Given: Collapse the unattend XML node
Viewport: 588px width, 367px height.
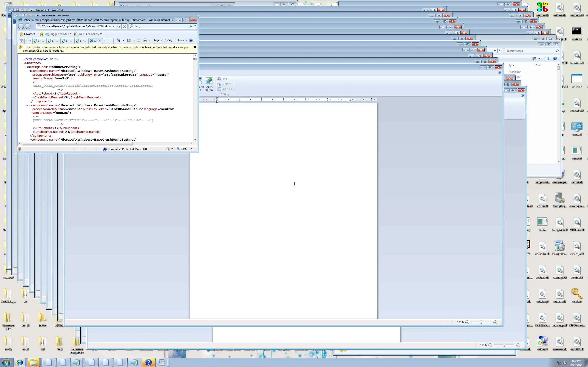Looking at the screenshot, I should 21,63.
